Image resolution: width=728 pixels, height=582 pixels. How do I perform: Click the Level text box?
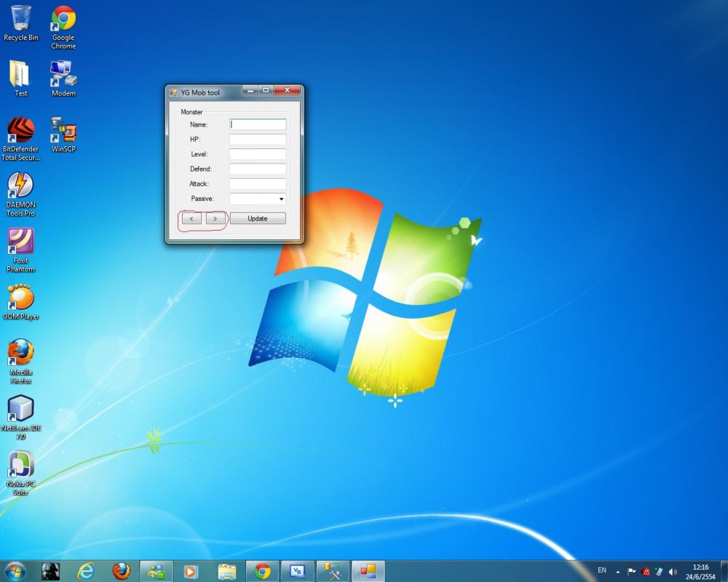tap(258, 154)
